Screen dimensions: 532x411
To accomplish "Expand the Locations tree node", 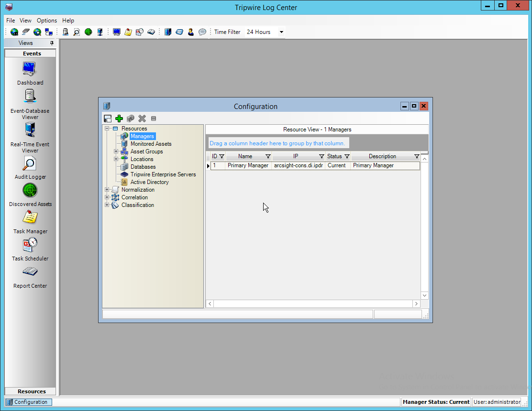I will [x=116, y=159].
